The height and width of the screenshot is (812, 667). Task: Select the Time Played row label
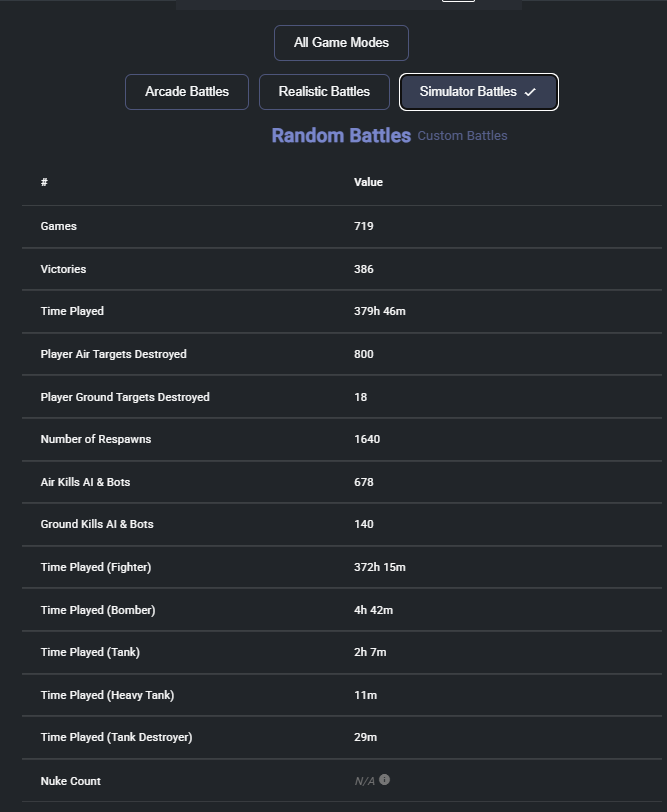(x=72, y=311)
